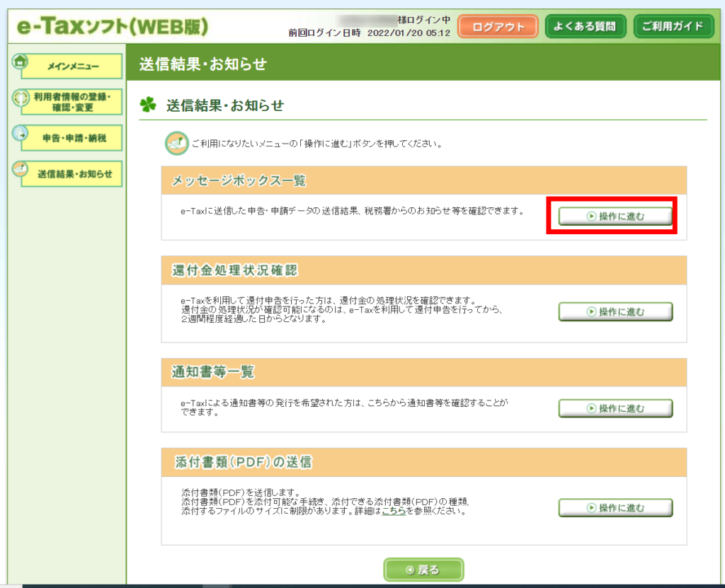Click the round mailbox icon before the instruction text
The width and height of the screenshot is (725, 588).
176,144
